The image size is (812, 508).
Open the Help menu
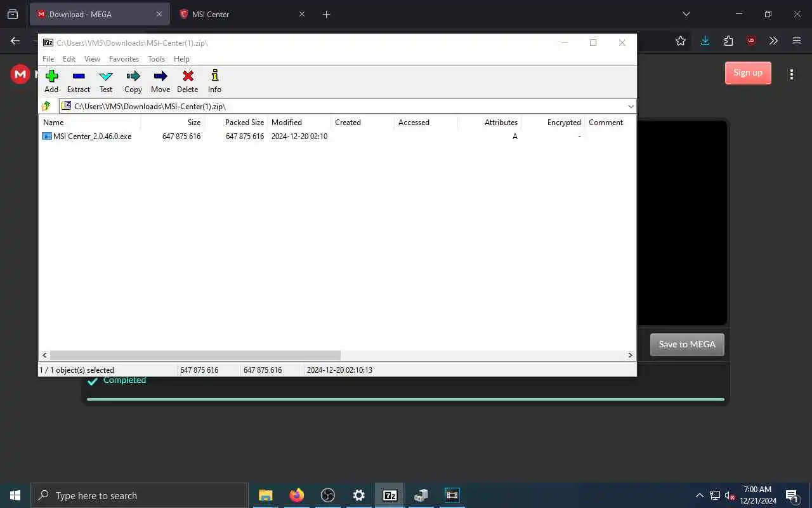click(181, 59)
